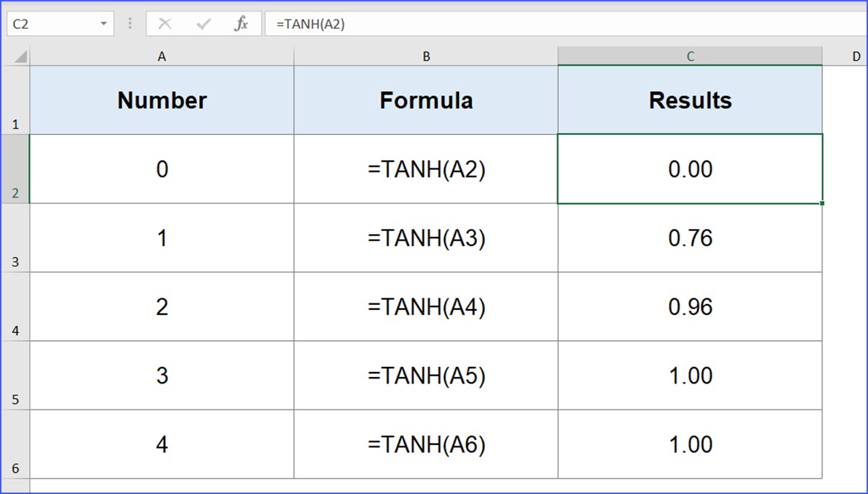
Task: Select row 5 header
Action: tap(15, 376)
